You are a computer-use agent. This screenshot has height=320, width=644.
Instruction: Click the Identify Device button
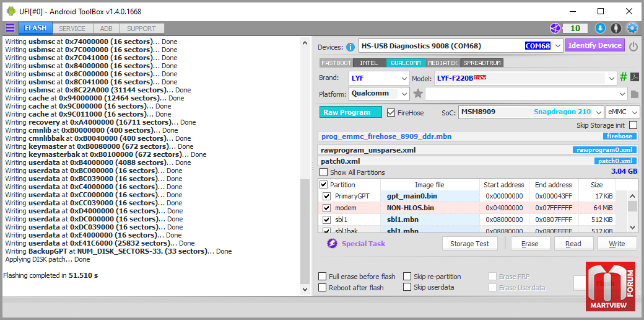tap(594, 46)
